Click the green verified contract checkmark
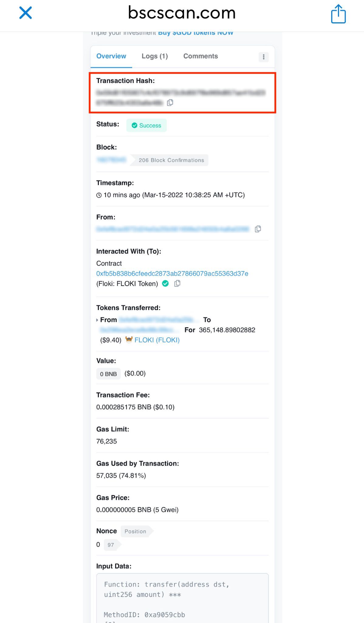Image resolution: width=364 pixels, height=623 pixels. [x=165, y=284]
